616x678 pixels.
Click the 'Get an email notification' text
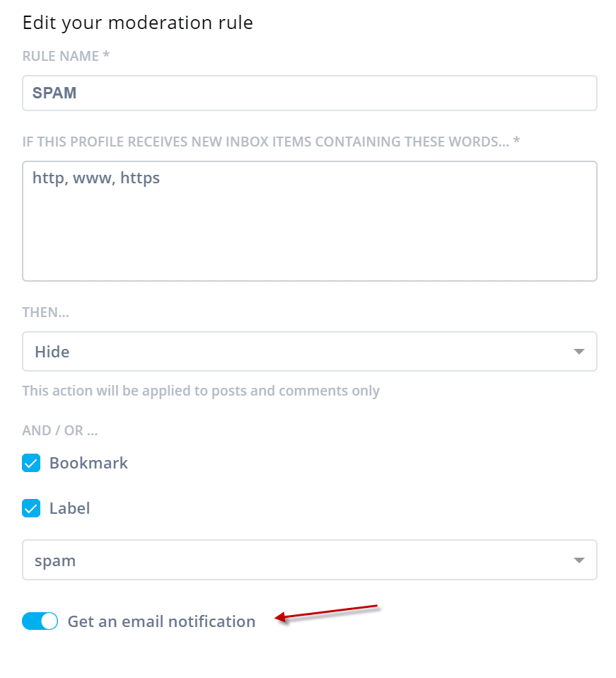coord(161,622)
